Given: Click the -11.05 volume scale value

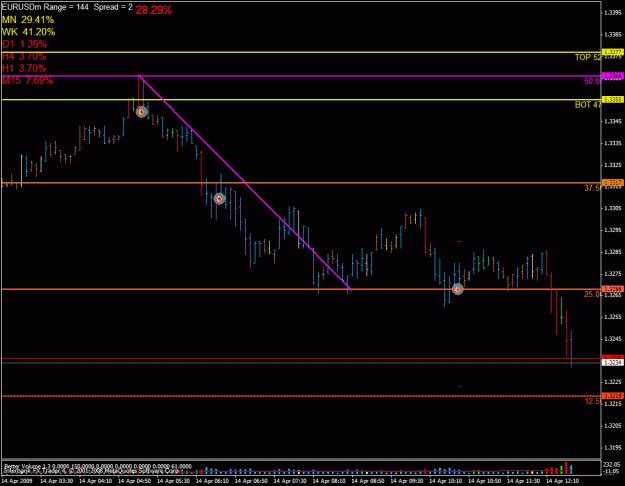Looking at the screenshot, I should click(x=611, y=472).
